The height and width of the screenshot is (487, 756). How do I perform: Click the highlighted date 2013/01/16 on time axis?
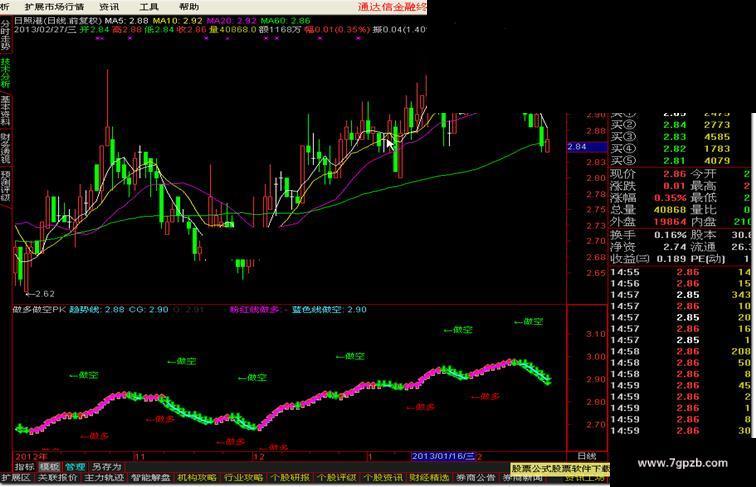(443, 456)
